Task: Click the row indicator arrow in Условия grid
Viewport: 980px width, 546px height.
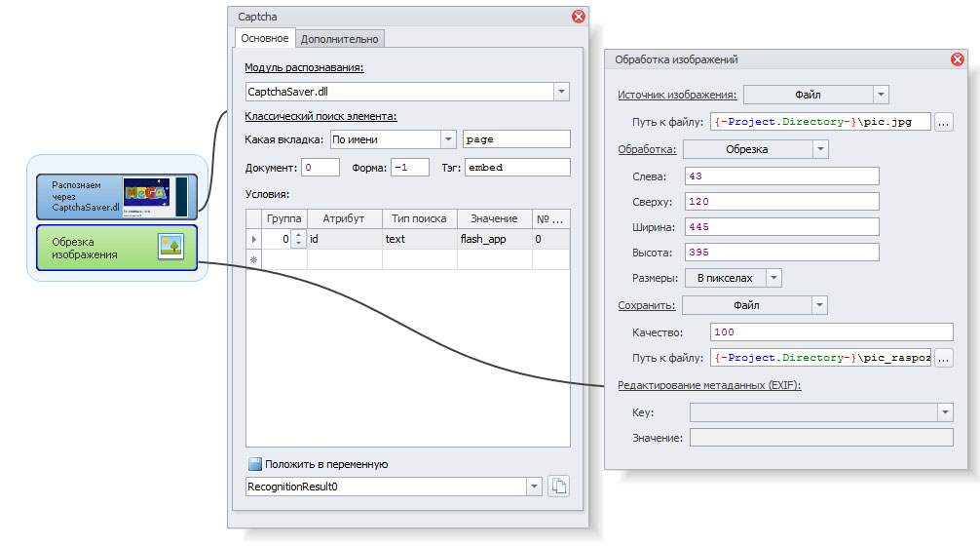Action: (254, 239)
